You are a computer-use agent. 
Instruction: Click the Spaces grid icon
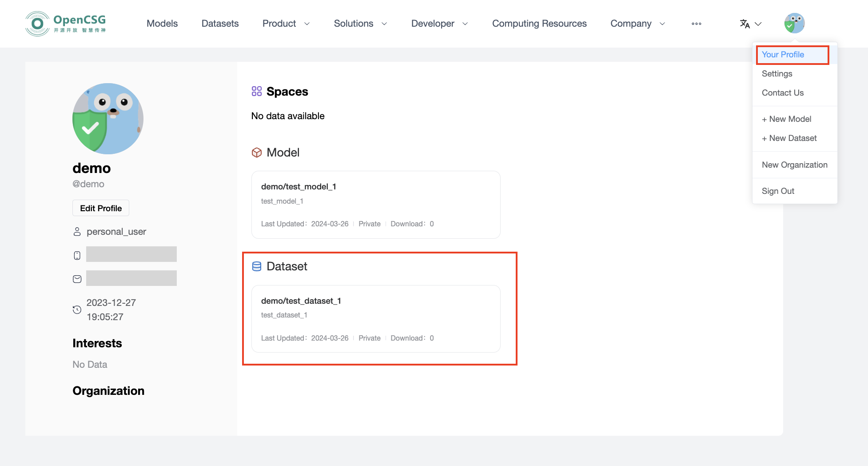[257, 92]
